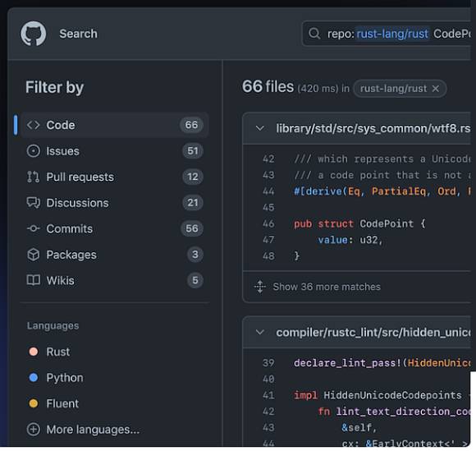Open the GitHub Octocat logo home
Image resolution: width=476 pixels, height=451 pixels.
click(33, 34)
